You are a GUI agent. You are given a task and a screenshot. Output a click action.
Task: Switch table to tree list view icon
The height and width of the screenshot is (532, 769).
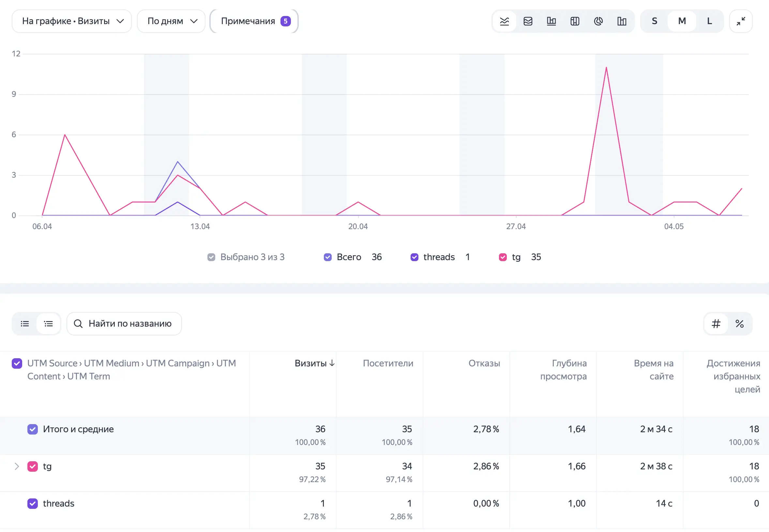coord(48,323)
